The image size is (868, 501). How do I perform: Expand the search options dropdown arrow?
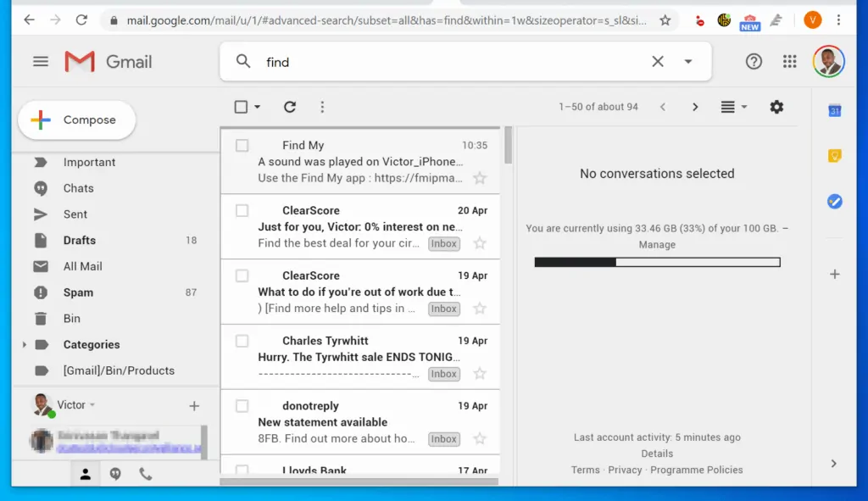coord(688,61)
